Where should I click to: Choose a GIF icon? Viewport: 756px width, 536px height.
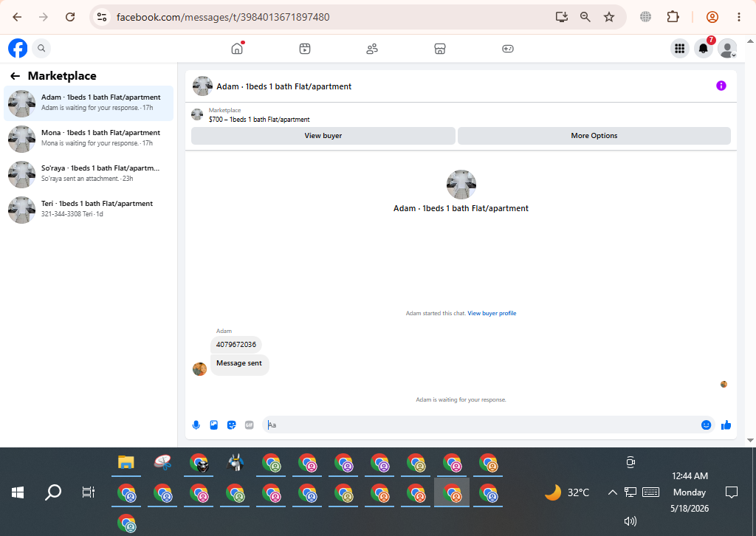point(250,425)
